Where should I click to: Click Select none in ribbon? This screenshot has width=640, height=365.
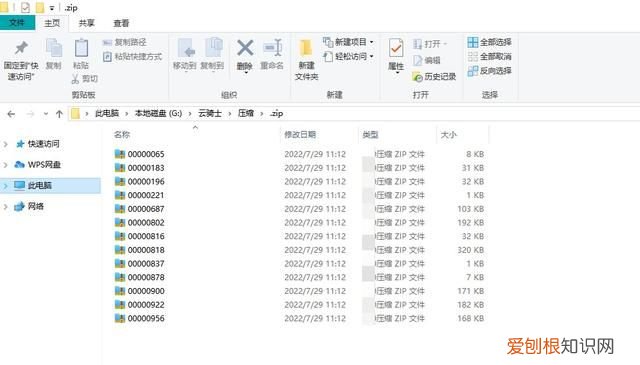[489, 56]
